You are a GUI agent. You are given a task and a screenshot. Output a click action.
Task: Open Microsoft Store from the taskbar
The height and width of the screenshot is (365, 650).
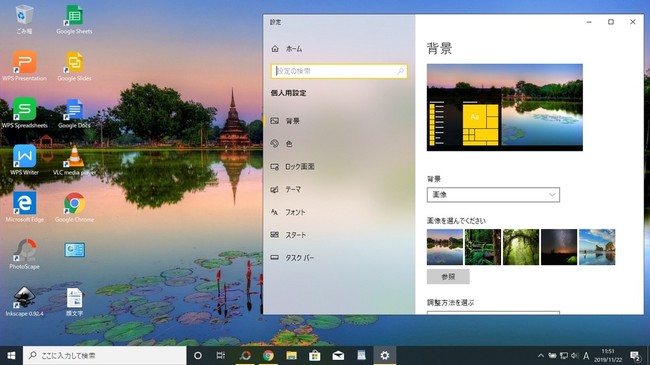(315, 355)
